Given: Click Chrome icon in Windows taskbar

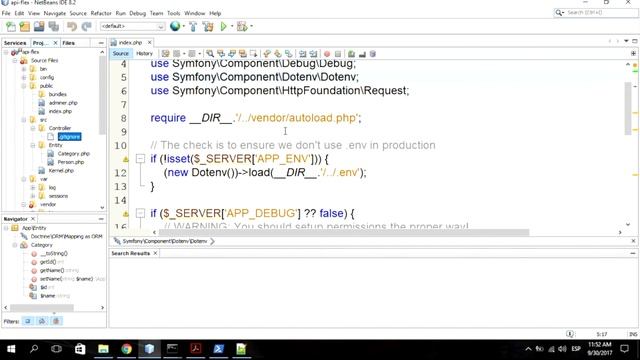Looking at the screenshot, I should pos(127,349).
